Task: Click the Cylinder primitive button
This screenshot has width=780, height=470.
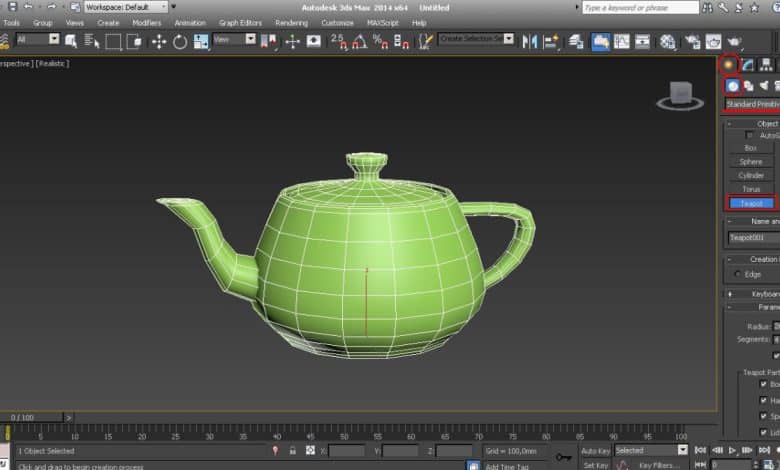Action: click(751, 176)
